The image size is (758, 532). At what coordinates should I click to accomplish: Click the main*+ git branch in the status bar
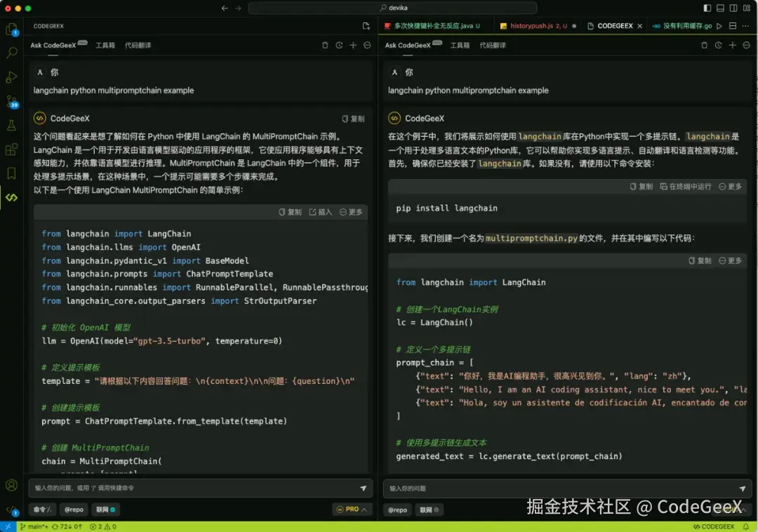(x=34, y=526)
